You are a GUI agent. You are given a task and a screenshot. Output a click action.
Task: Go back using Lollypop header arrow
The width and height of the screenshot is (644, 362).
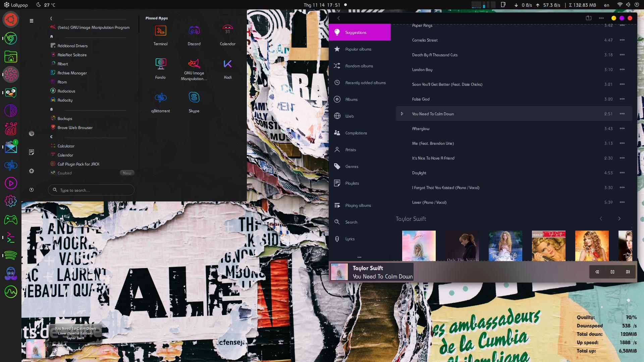338,18
